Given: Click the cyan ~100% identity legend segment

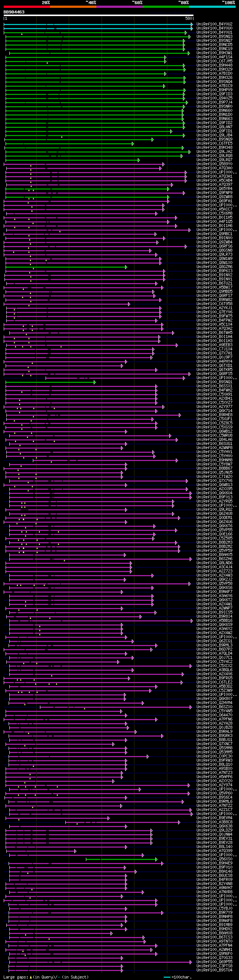Looking at the screenshot, I should click(x=212, y=6).
